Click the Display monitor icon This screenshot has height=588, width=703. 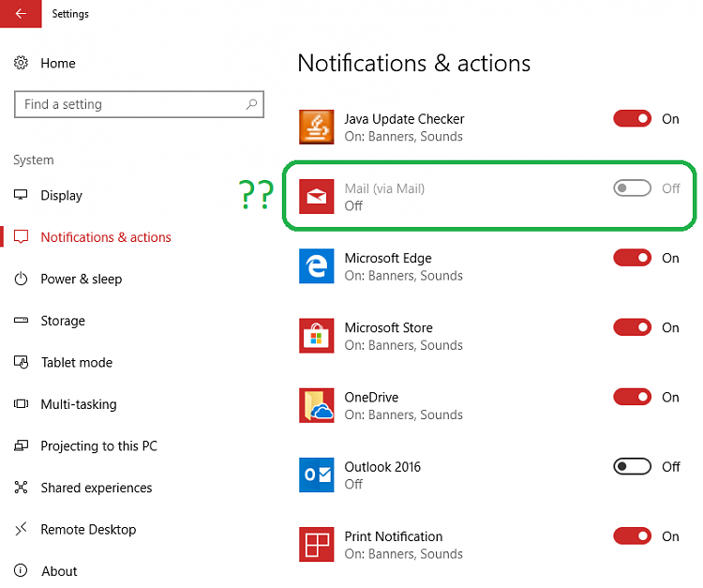click(21, 195)
